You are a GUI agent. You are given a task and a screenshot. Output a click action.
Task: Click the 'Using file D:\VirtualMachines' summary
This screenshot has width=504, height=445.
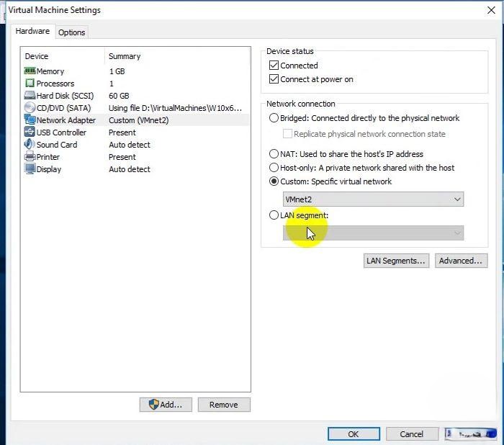tap(175, 108)
